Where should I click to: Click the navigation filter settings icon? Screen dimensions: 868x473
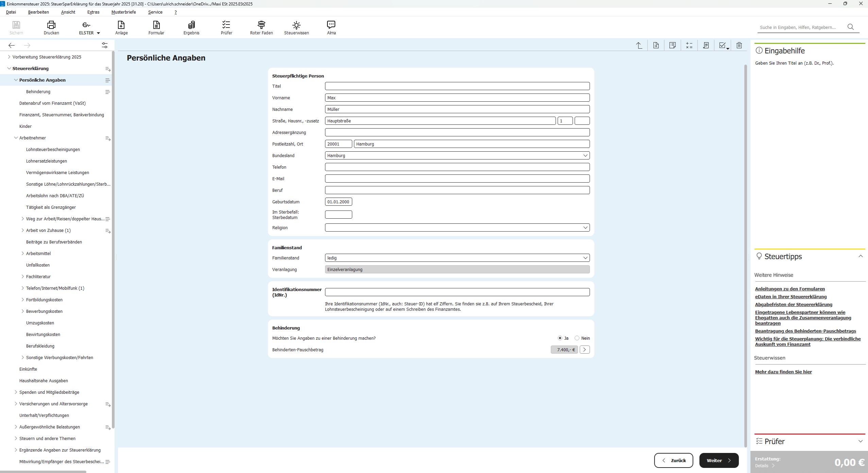[x=105, y=45]
